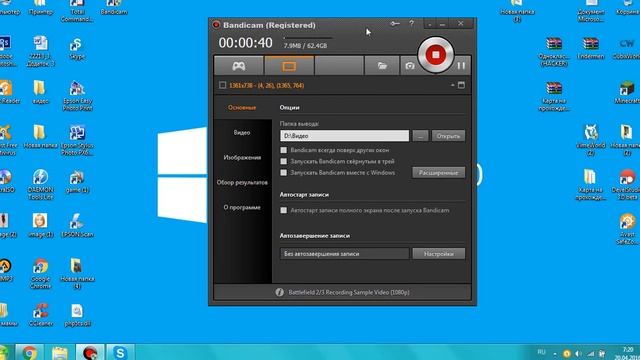Open the HACKER archive on desktop
The width and height of the screenshot is (640, 360).
coord(554,51)
